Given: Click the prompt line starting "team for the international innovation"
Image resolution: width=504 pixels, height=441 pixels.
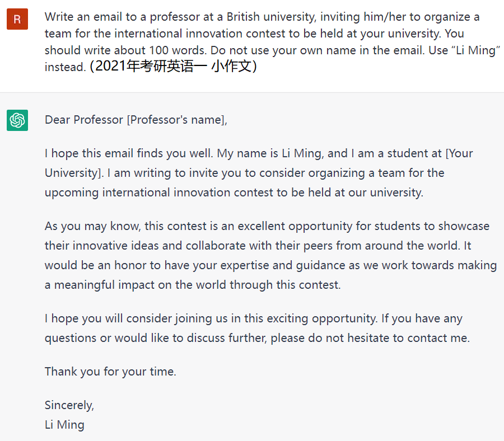Looking at the screenshot, I should pyautogui.click(x=254, y=34).
